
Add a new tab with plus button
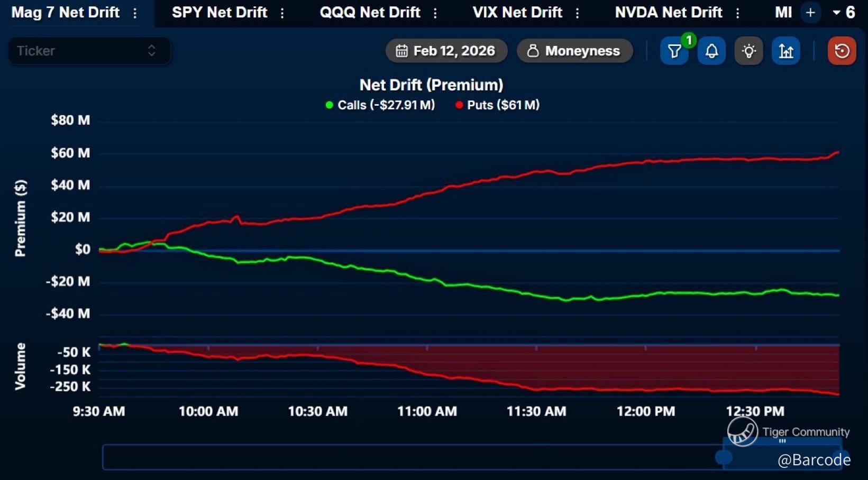[x=810, y=13]
